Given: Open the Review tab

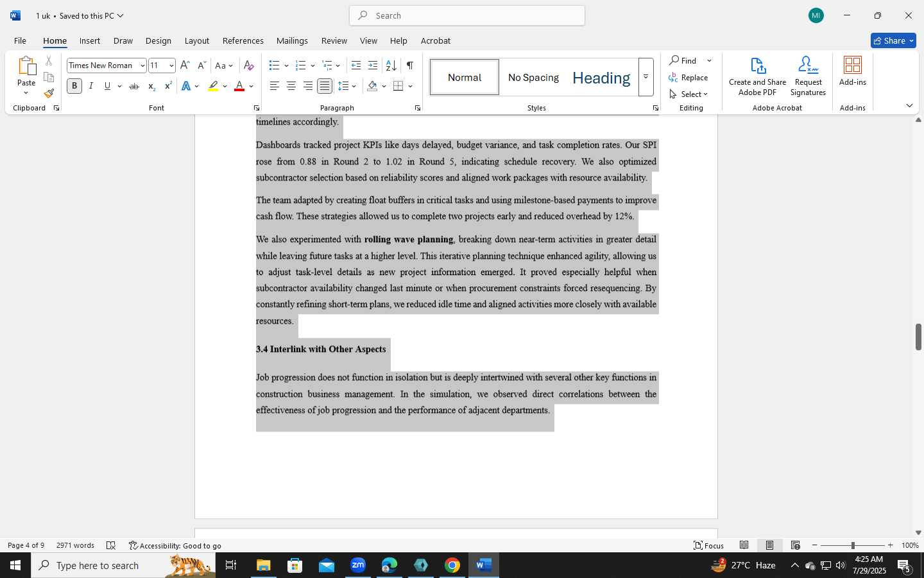Looking at the screenshot, I should 334,40.
